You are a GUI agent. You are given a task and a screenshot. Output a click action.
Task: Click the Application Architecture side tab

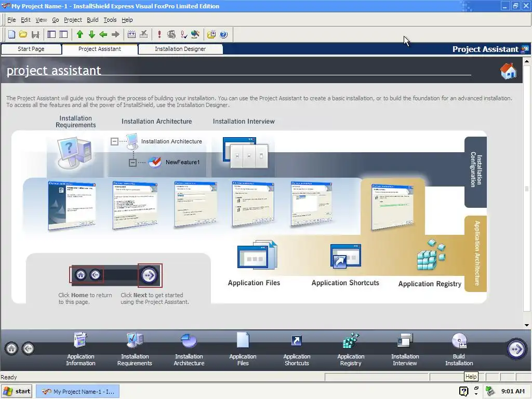[476, 254]
